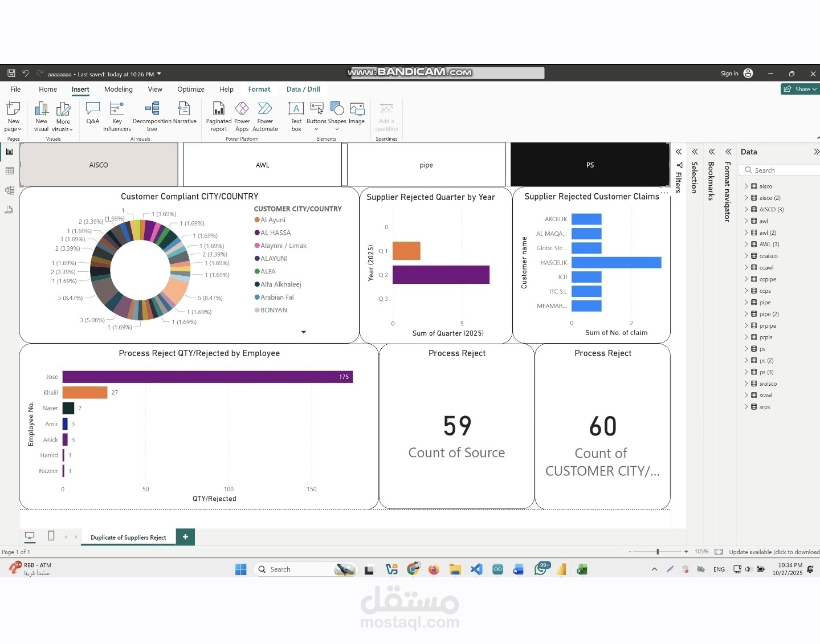Open the Data / Drill tab
The height and width of the screenshot is (644, 820).
pyautogui.click(x=303, y=89)
